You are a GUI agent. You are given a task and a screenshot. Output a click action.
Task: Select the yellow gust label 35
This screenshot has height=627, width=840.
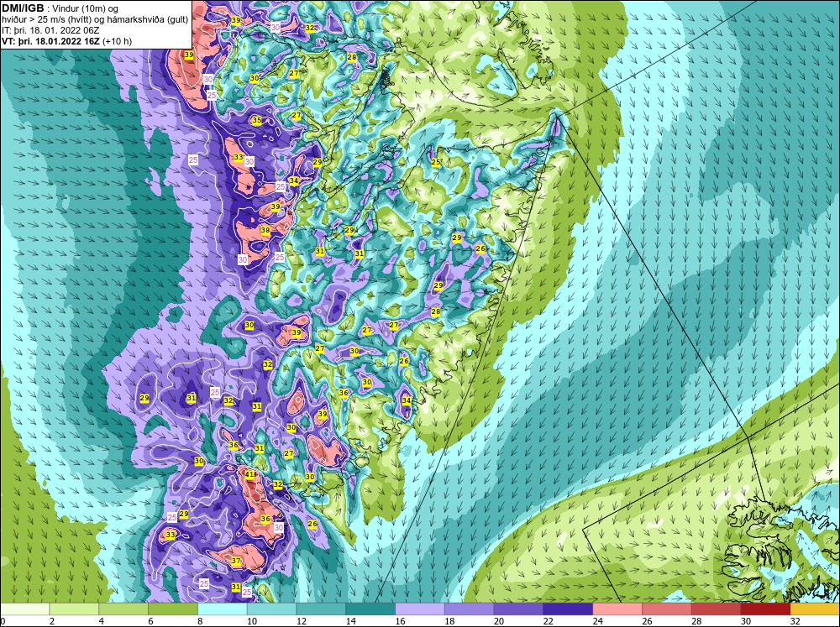tap(257, 120)
